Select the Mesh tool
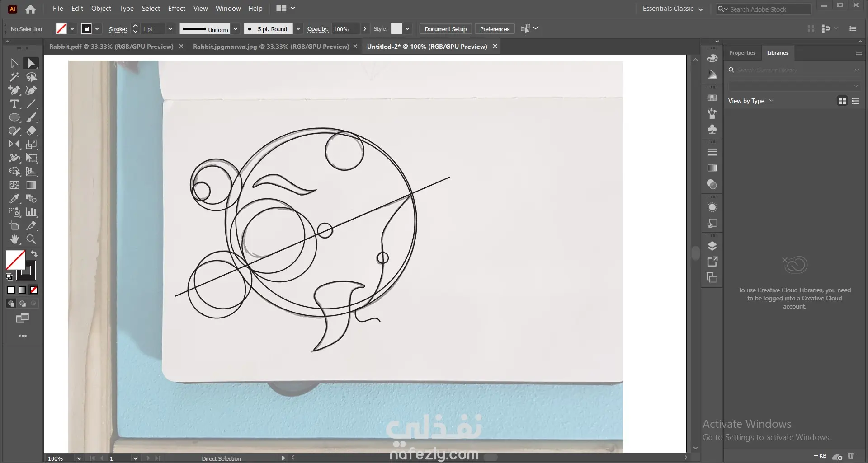Screen dimensions: 868x463 click(x=14, y=185)
